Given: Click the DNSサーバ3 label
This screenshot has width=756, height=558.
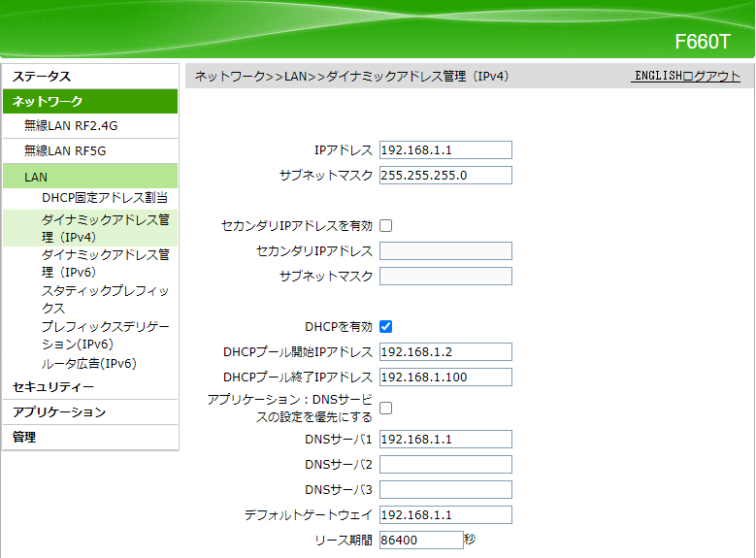Looking at the screenshot, I should click(339, 489).
